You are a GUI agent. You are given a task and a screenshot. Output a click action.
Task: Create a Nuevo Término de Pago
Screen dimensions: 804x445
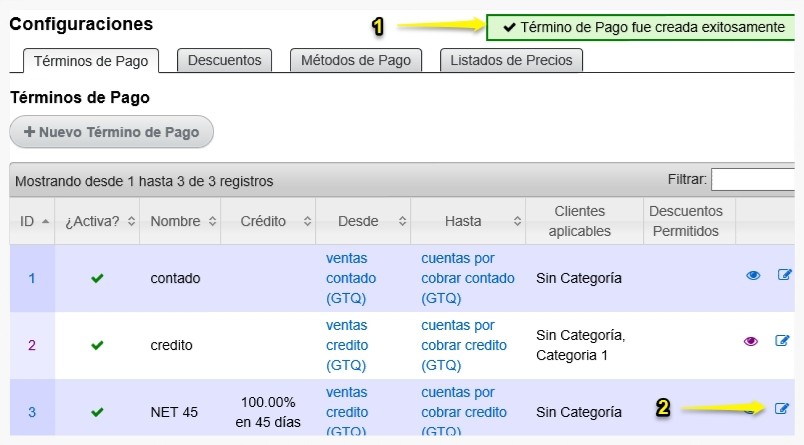[111, 132]
